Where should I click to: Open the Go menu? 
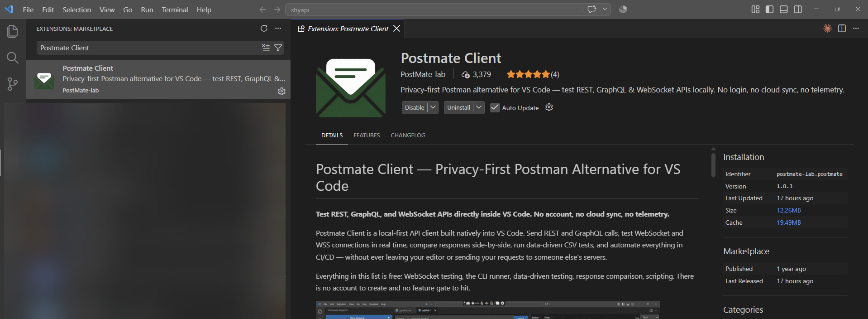click(128, 10)
